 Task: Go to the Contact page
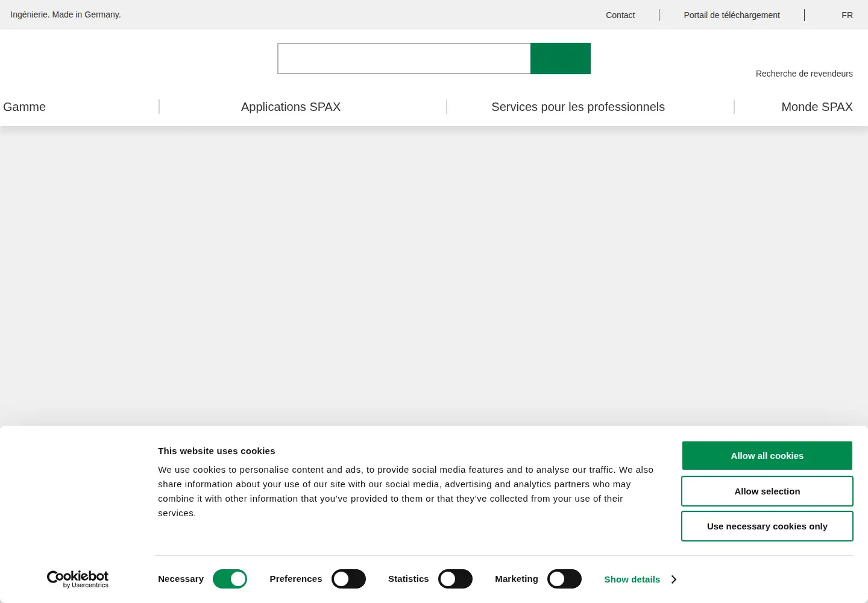pos(620,15)
